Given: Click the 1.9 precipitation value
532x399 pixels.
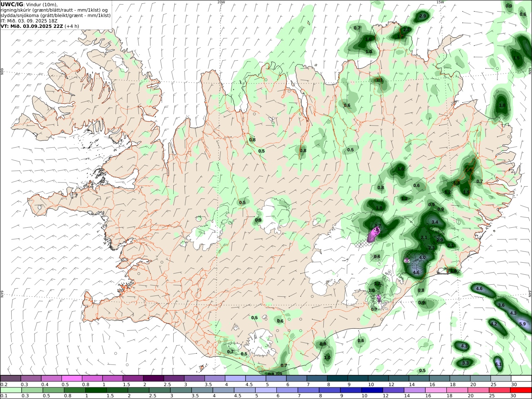Looking at the screenshot, I should coord(466,192).
